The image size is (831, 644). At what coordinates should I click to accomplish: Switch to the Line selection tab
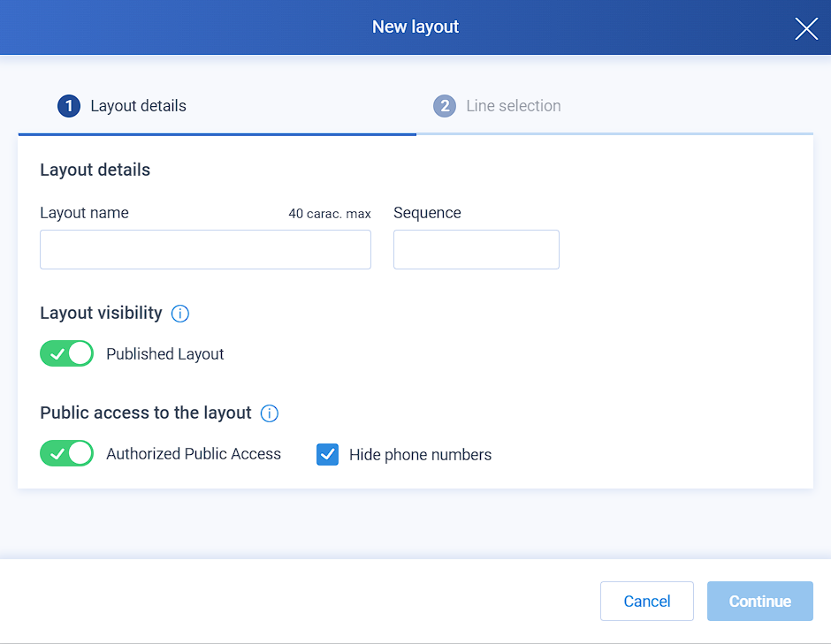[x=498, y=106]
